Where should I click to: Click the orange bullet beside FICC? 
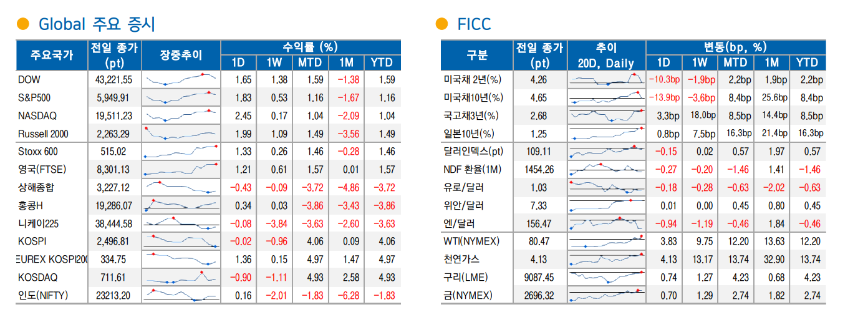point(441,24)
